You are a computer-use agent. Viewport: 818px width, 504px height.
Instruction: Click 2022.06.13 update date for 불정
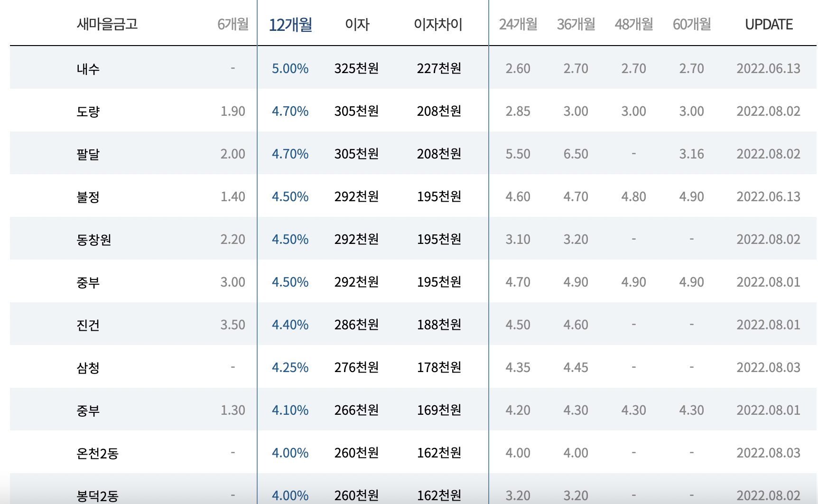click(x=768, y=196)
